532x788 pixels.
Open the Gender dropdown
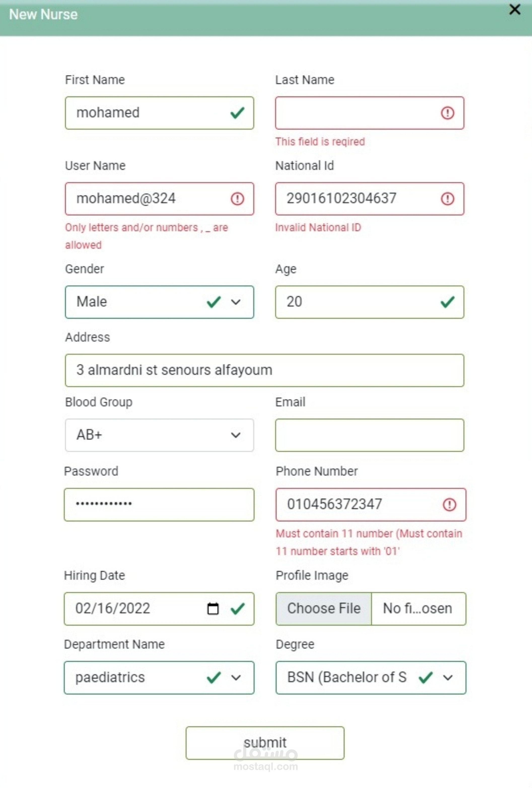click(x=236, y=302)
